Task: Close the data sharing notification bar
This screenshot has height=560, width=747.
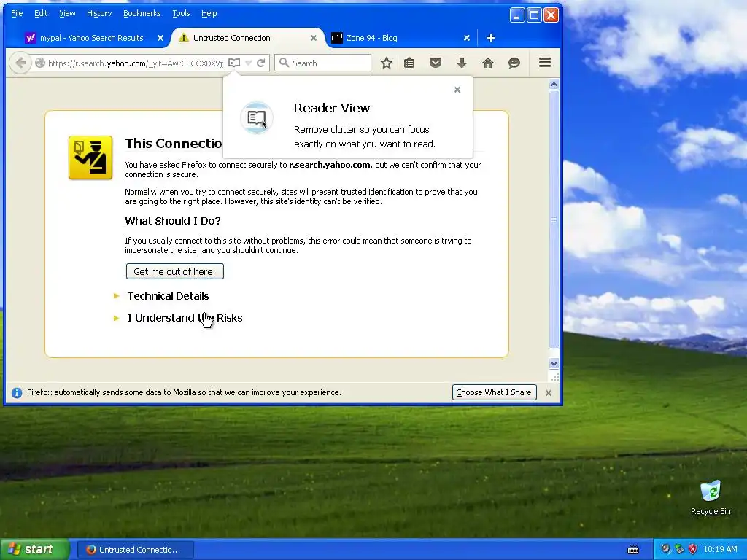Action: click(x=549, y=393)
